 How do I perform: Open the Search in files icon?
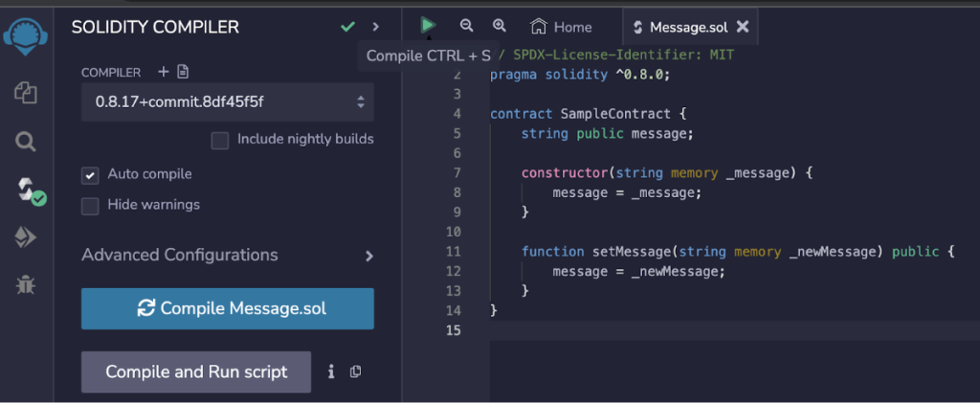26,142
